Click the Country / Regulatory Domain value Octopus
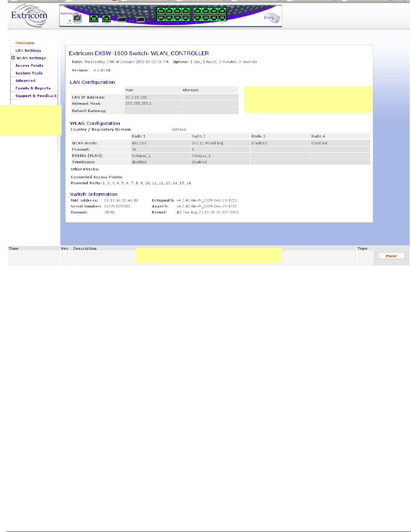 pos(179,129)
